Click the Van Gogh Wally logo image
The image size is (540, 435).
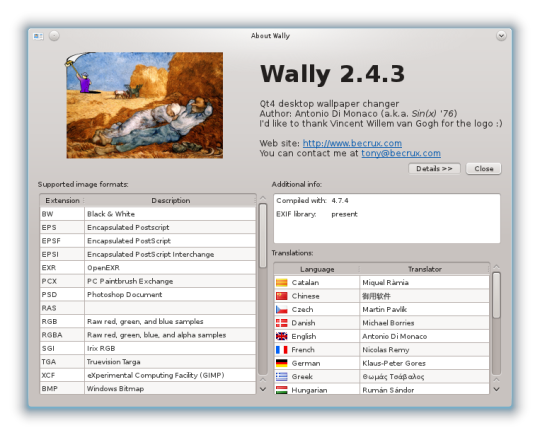(144, 105)
